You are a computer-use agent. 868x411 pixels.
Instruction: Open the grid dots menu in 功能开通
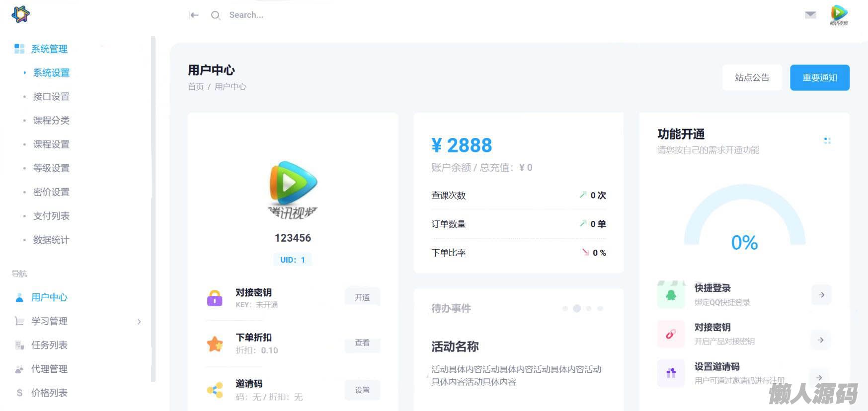pos(827,141)
